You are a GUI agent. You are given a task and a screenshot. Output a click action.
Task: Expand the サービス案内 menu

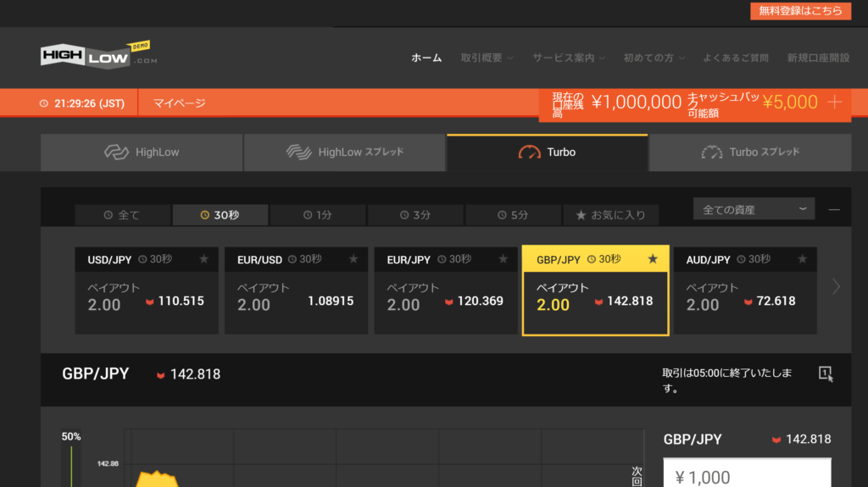(x=569, y=58)
